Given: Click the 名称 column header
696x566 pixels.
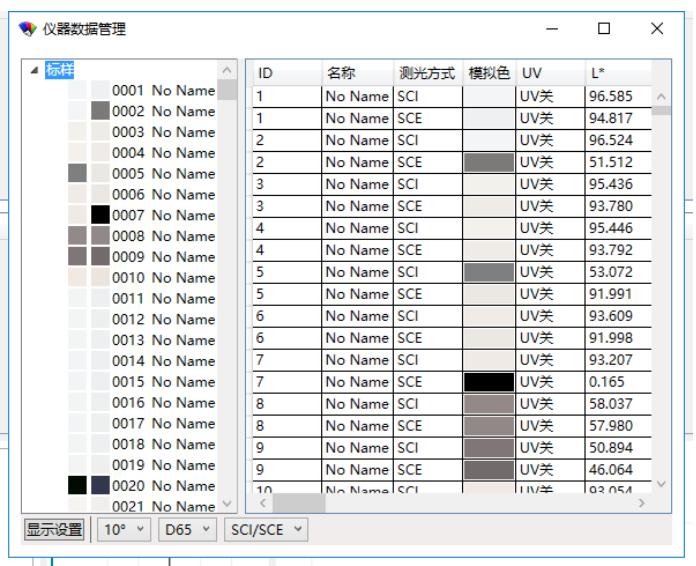Looking at the screenshot, I should [356, 73].
